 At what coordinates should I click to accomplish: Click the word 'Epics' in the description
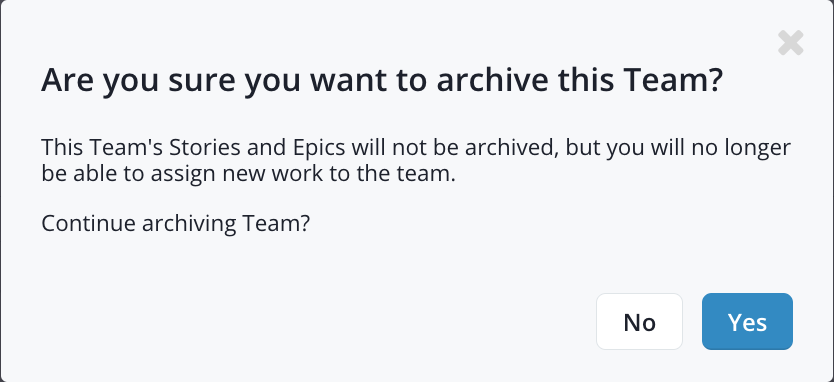tap(319, 148)
